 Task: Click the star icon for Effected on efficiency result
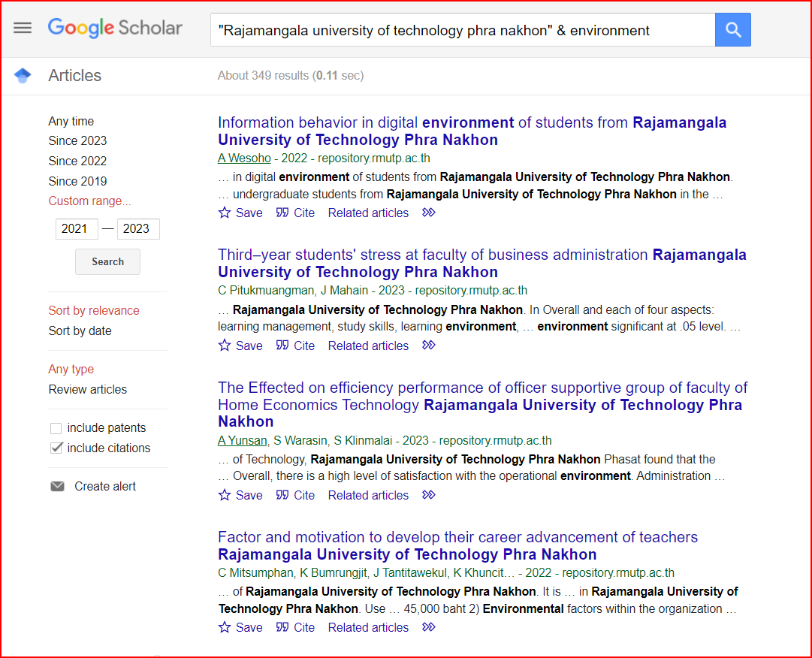tap(225, 495)
